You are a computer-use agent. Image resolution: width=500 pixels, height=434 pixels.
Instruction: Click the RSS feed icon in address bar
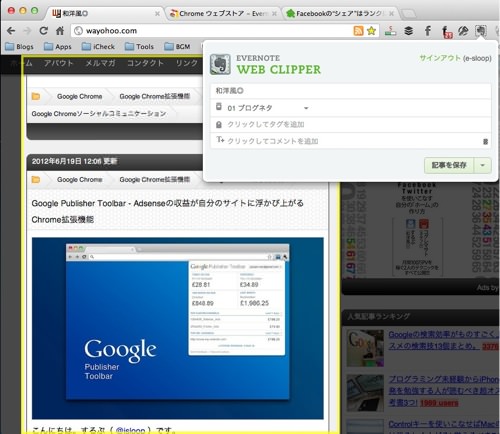click(358, 31)
